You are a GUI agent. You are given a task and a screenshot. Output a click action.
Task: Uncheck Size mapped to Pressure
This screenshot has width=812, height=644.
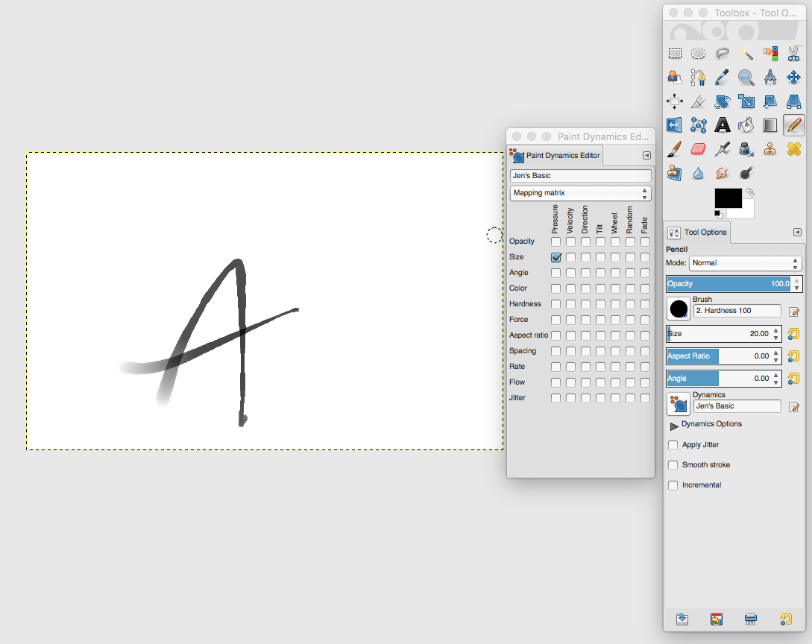[x=556, y=257]
